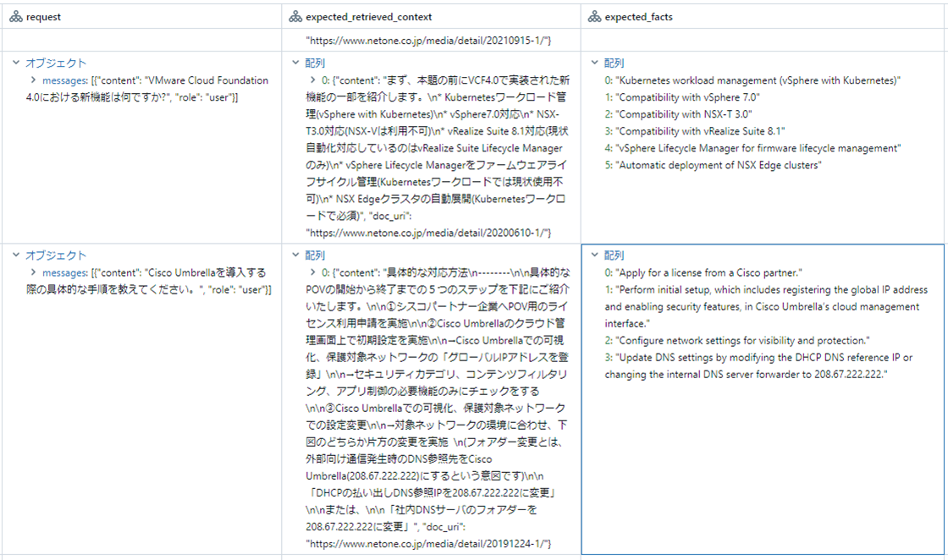Select the fact about vSphere Lifecycle Manager firmware management

[x=758, y=148]
